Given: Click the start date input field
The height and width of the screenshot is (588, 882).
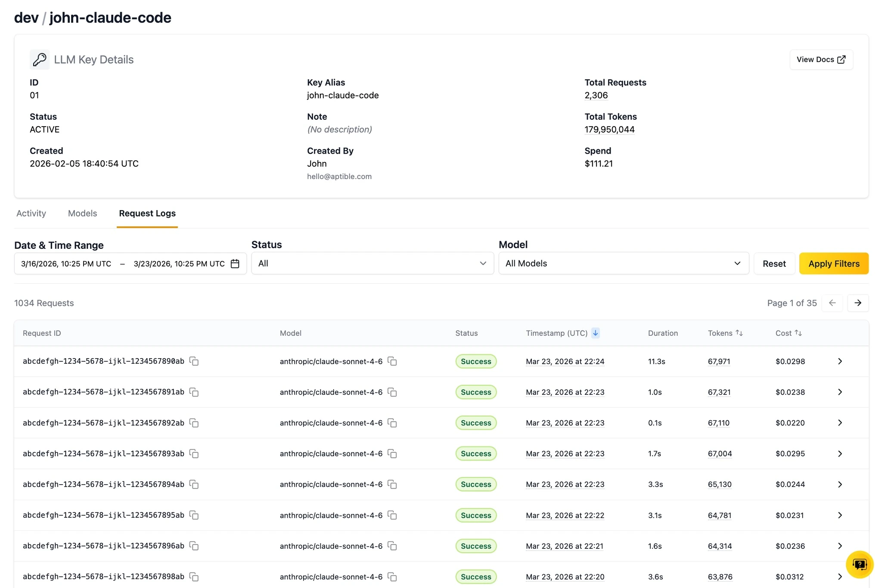Looking at the screenshot, I should pos(66,263).
